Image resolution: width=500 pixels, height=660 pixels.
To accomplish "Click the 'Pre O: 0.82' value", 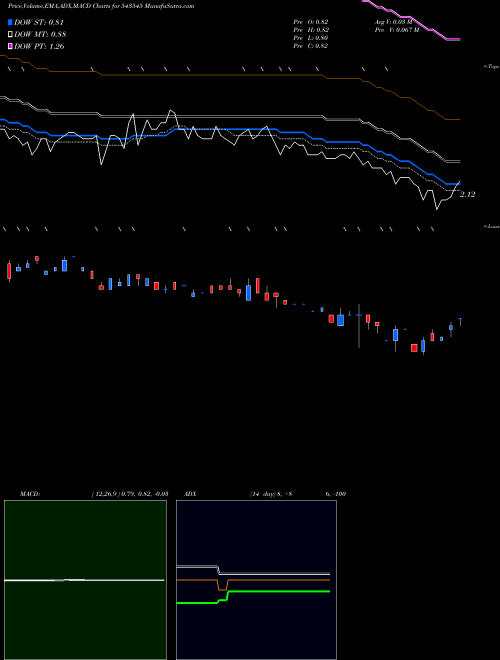I will (x=311, y=22).
